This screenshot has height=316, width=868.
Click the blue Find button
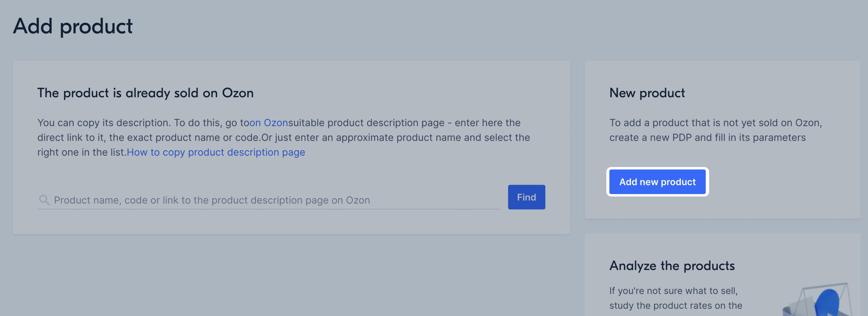pyautogui.click(x=526, y=197)
